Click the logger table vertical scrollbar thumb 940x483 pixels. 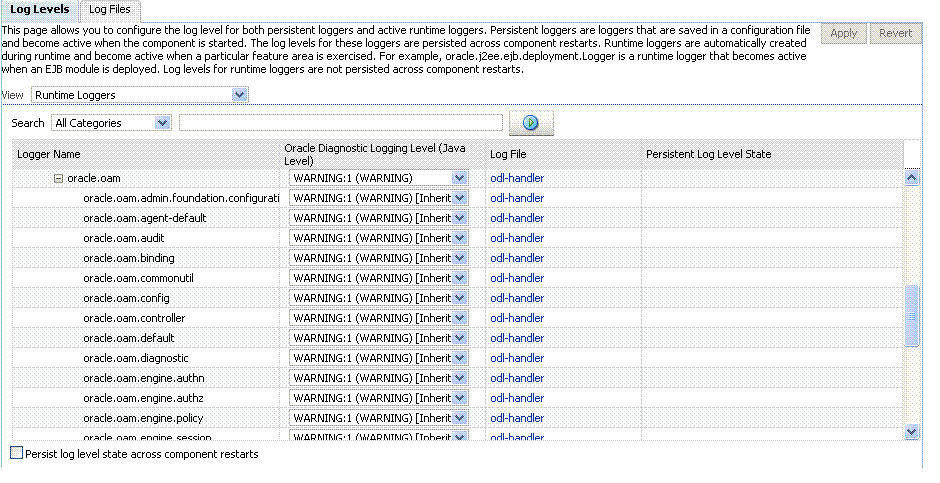[x=911, y=316]
